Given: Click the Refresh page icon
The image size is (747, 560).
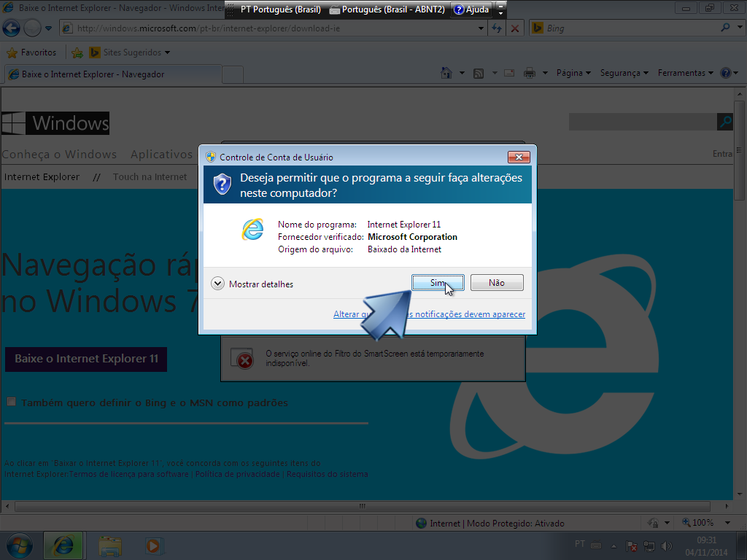Looking at the screenshot, I should 496,28.
